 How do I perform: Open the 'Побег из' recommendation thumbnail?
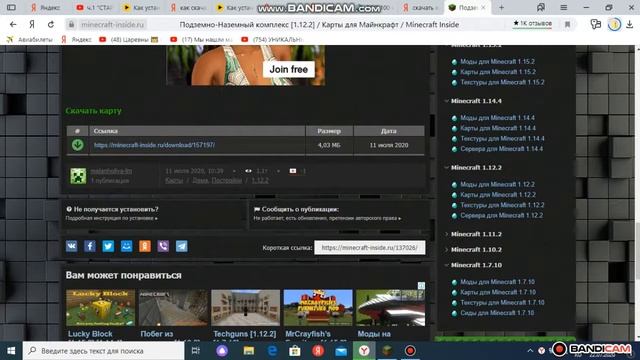173,308
